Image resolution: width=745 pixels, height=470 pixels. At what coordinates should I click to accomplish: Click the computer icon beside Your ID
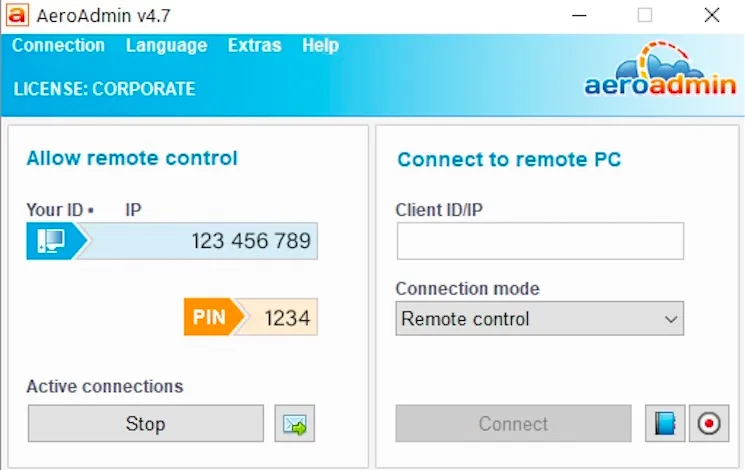point(51,241)
